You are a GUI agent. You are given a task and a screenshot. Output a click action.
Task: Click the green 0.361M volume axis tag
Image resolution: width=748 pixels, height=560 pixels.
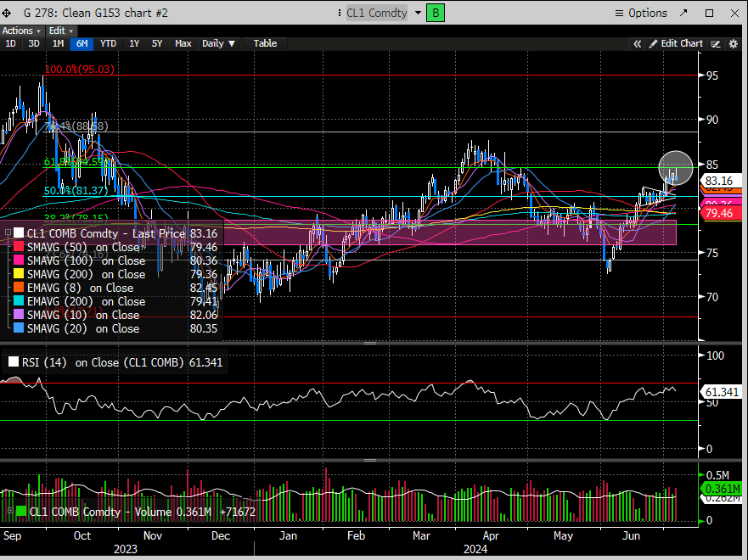pyautogui.click(x=720, y=489)
